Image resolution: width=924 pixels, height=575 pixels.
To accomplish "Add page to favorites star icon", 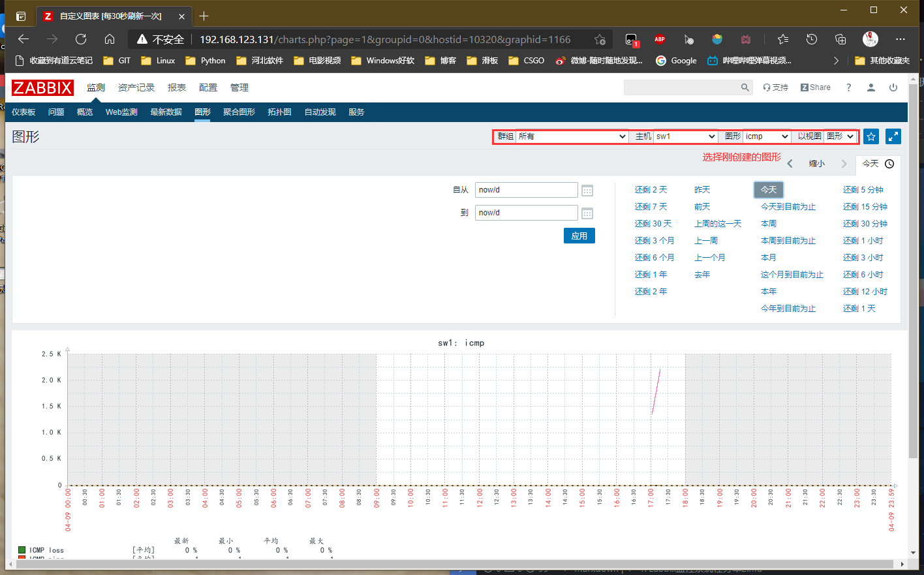I will (600, 39).
